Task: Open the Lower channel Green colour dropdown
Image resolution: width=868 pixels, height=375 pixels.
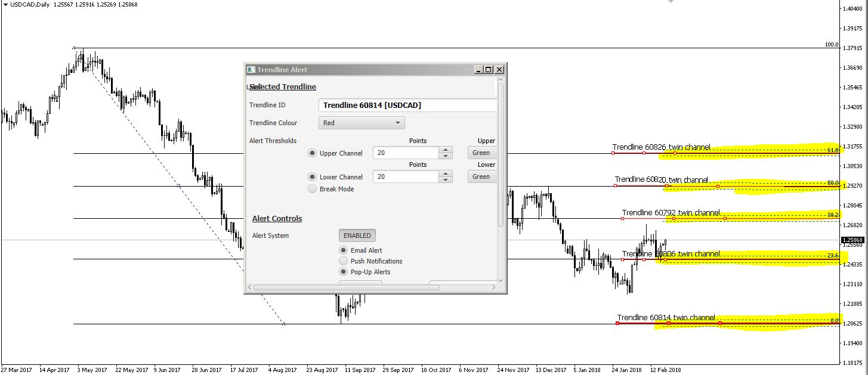Action: tap(481, 176)
